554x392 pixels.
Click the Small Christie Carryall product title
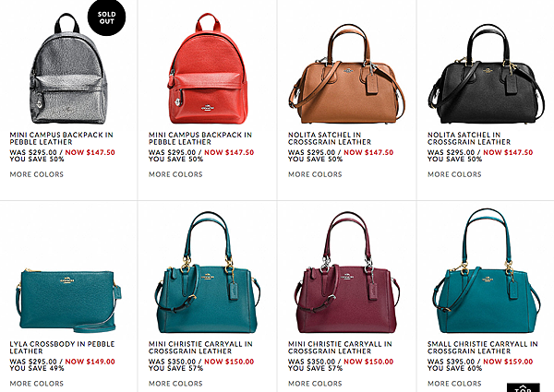pyautogui.click(x=483, y=348)
